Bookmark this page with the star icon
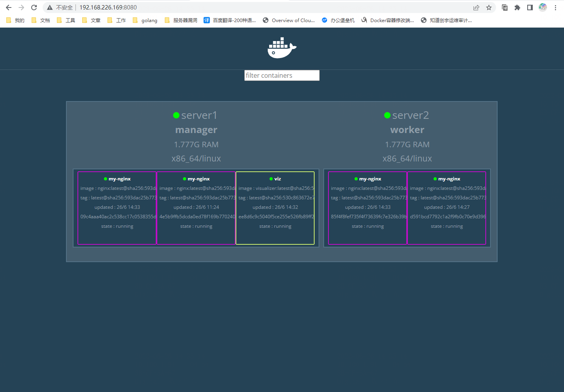Image resolution: width=564 pixels, height=392 pixels. [489, 8]
